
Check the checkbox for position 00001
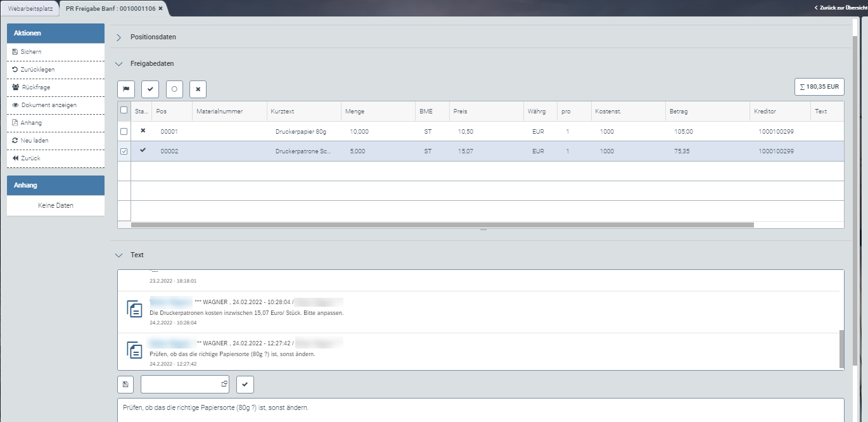point(124,131)
